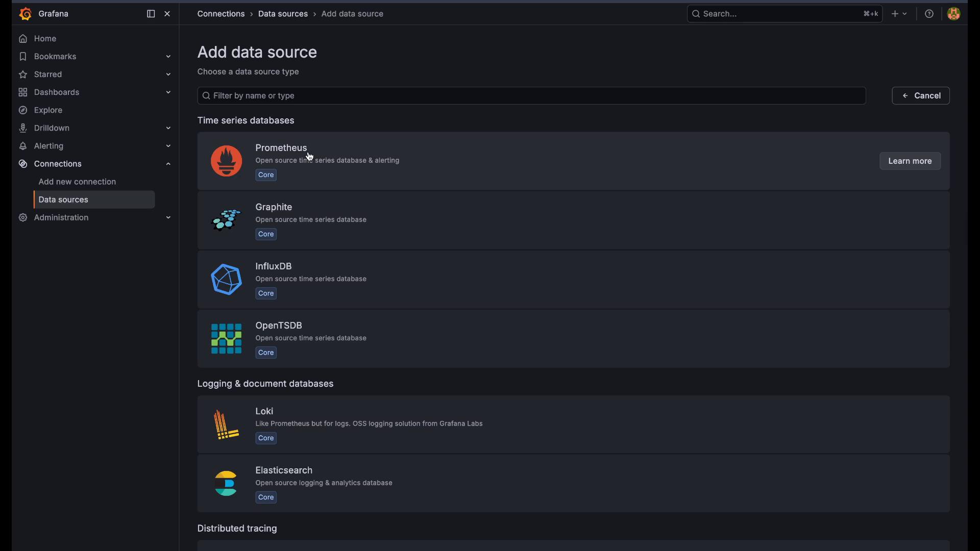The width and height of the screenshot is (980, 551).
Task: Choose the Loki data source title
Action: pos(264,411)
